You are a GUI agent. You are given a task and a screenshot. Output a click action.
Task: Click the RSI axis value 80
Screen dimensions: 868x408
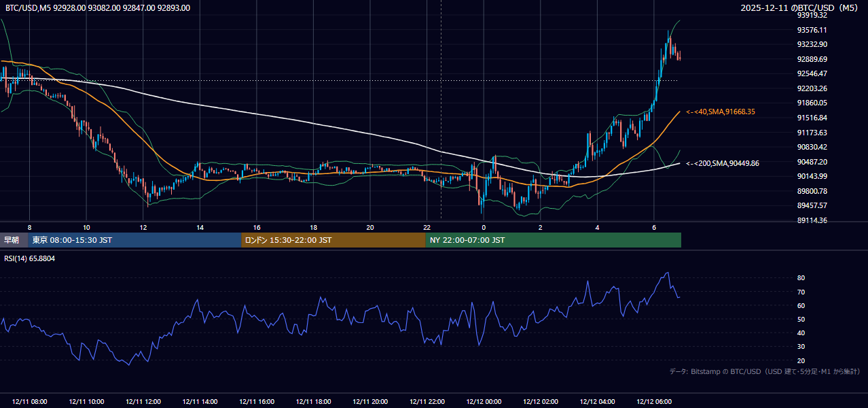[801, 278]
